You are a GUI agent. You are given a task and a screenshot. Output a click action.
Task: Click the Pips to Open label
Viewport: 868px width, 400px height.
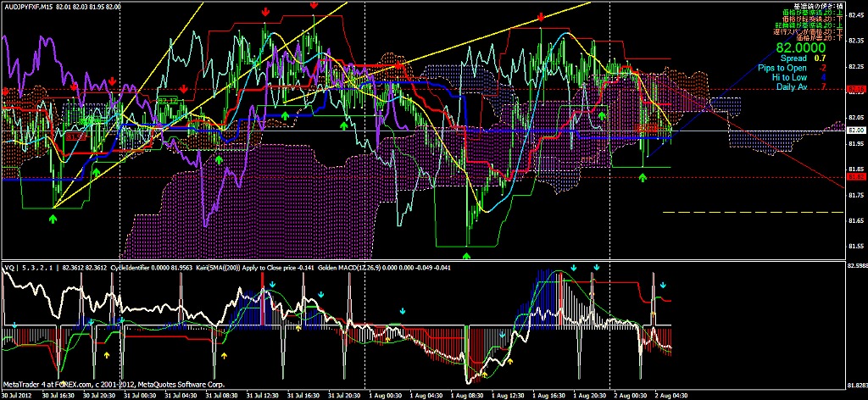782,68
